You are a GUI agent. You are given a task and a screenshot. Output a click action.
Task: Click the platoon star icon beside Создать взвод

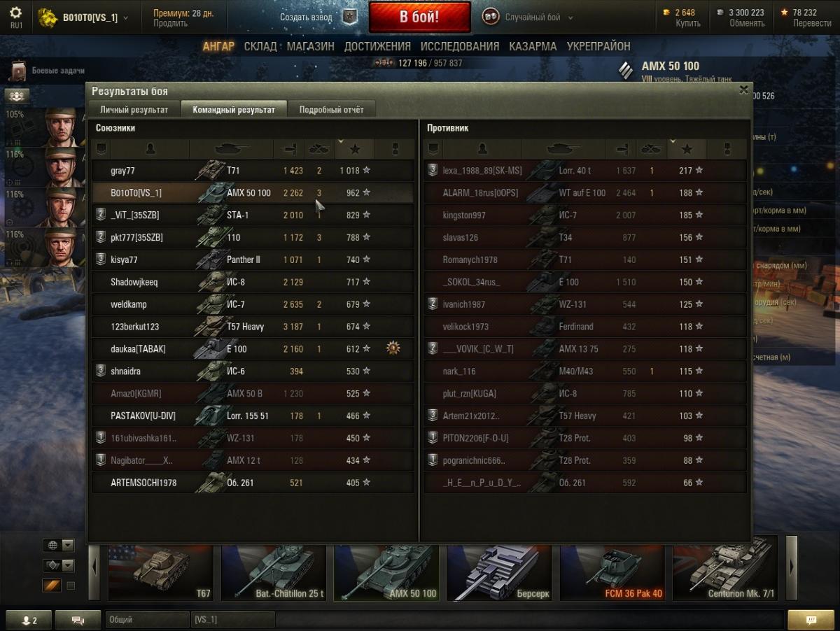pyautogui.click(x=350, y=17)
